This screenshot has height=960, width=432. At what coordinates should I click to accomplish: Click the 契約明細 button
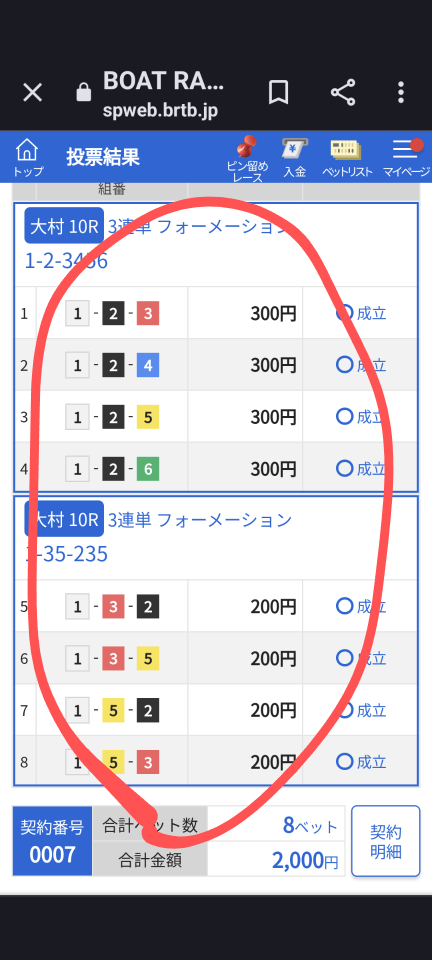tap(385, 841)
